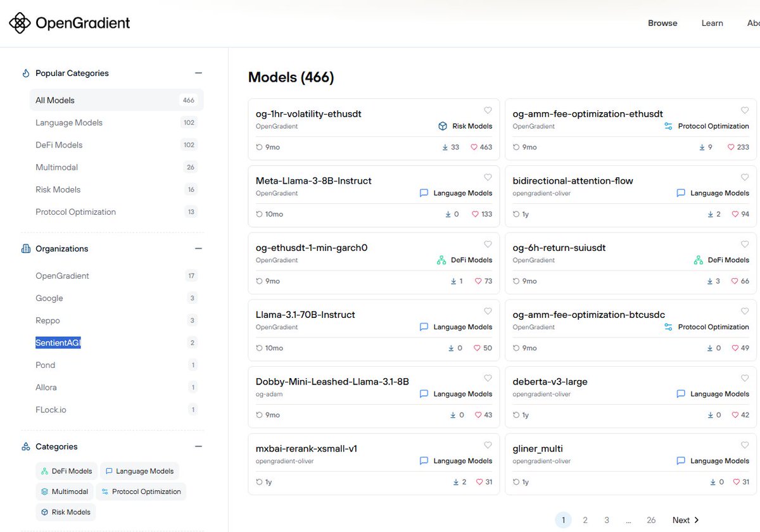Toggle favorite heart on og-amm-fee-optimization-btcusdc card

pyautogui.click(x=745, y=311)
